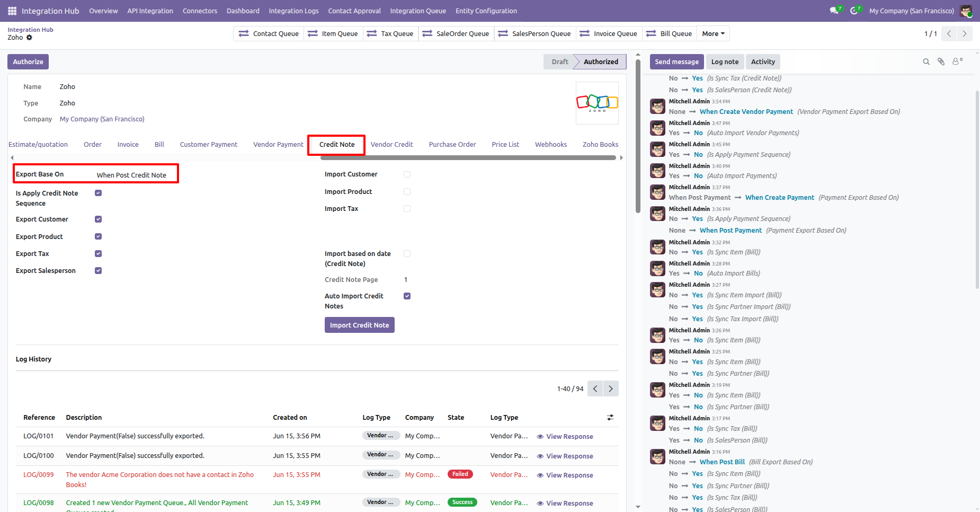Click Mitchell Admin avatar at 3:37 PM
This screenshot has width=980, height=512.
[x=658, y=192]
